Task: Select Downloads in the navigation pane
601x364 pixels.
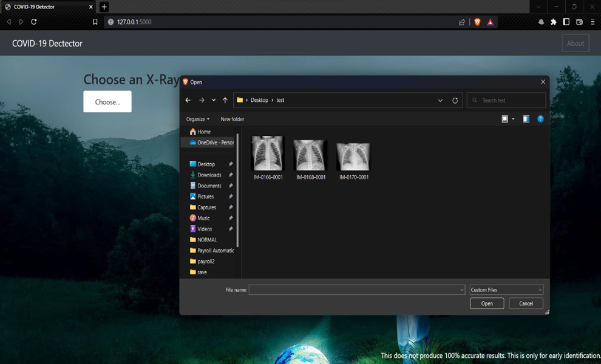Action: [x=205, y=175]
